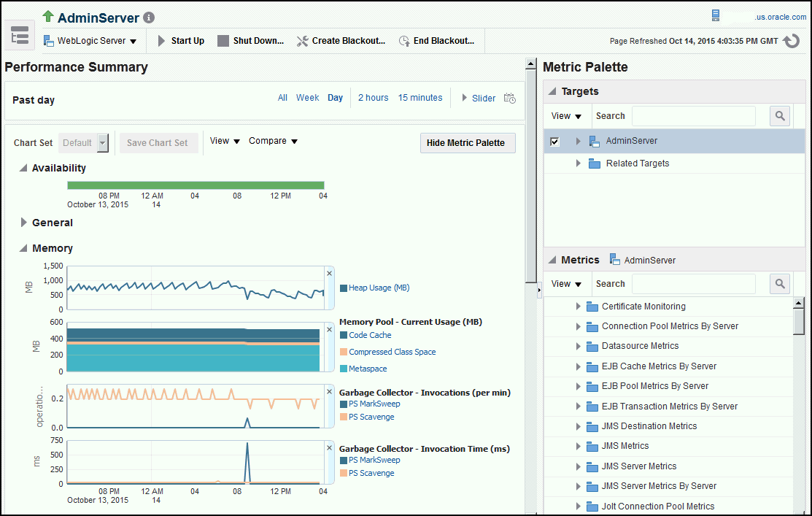Open the time selector icon next to Slider
This screenshot has height=516, width=812.
[x=509, y=97]
